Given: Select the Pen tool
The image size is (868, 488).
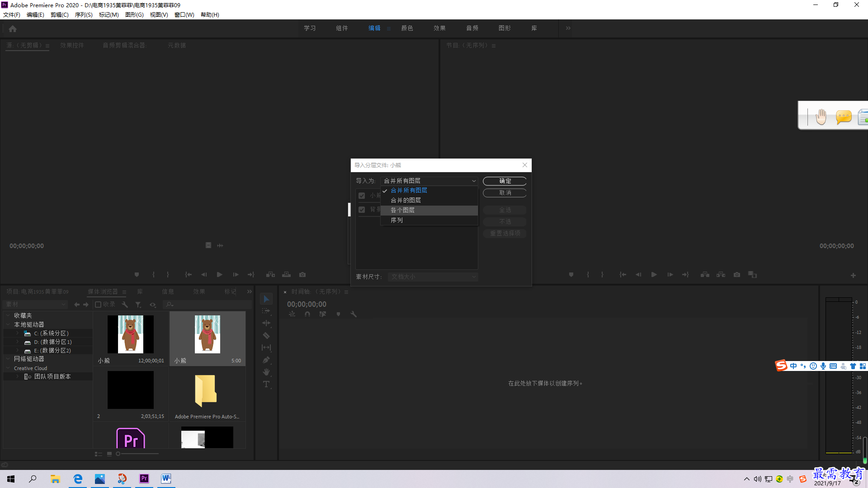Looking at the screenshot, I should coord(266,360).
